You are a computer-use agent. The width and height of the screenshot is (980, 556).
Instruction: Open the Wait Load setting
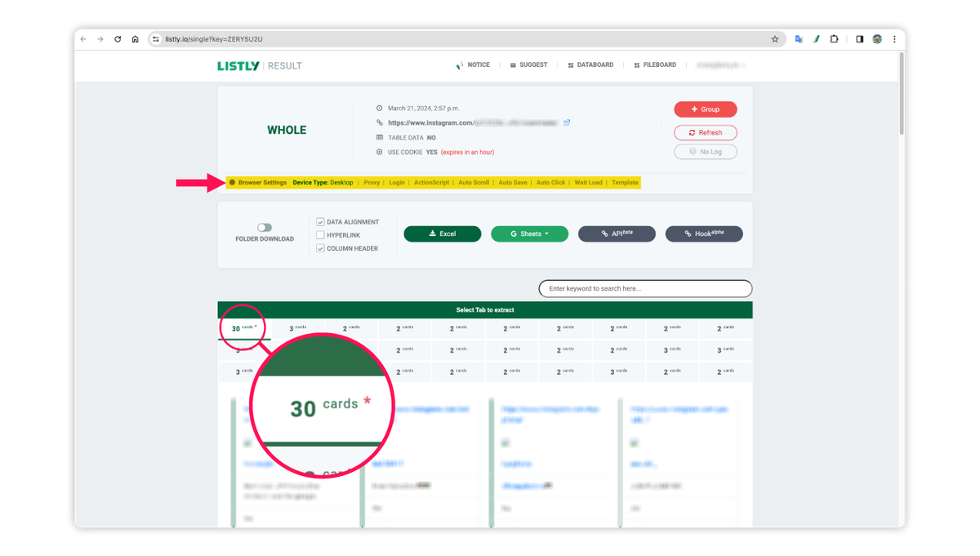coord(588,182)
